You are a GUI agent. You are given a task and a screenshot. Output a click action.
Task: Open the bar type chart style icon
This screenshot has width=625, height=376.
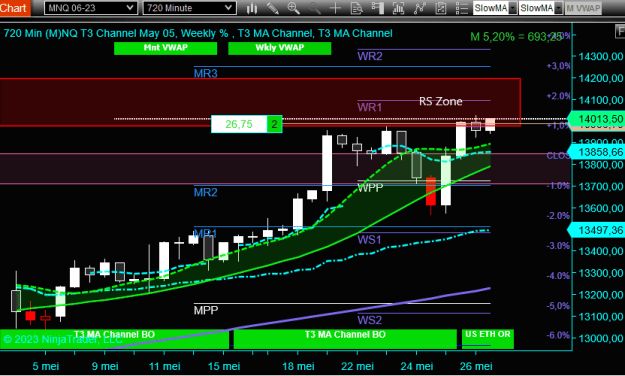click(x=252, y=8)
